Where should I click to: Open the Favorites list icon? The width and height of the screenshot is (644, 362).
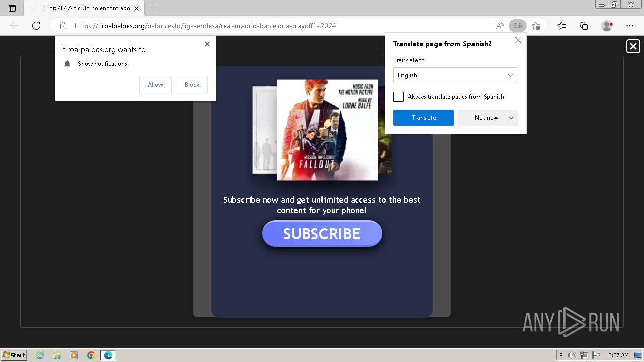[x=561, y=26]
